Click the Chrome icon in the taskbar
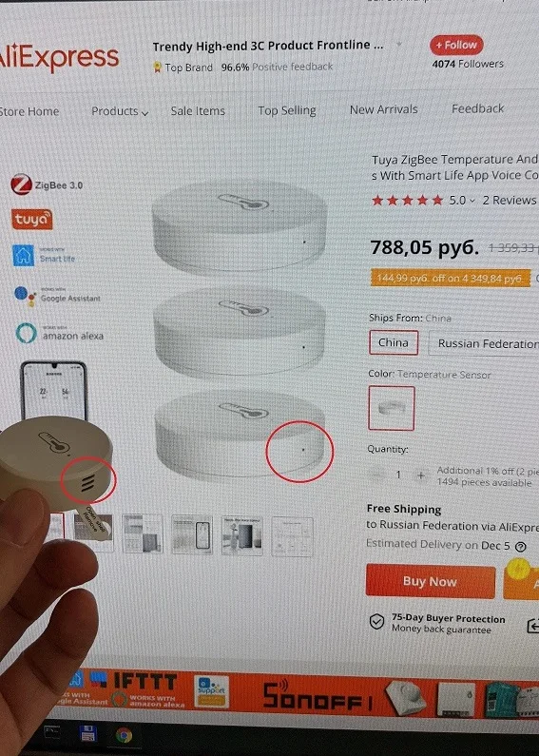This screenshot has height=756, width=539. tap(124, 735)
